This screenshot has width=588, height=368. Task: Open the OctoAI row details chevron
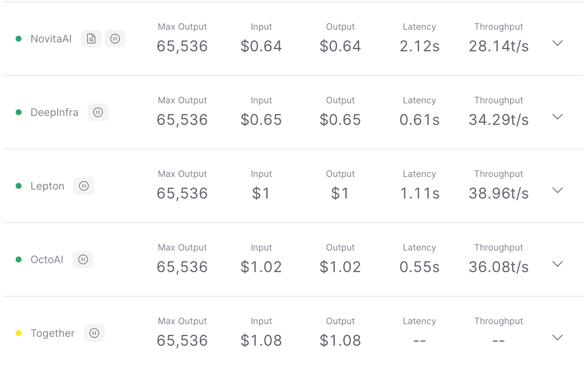(558, 264)
